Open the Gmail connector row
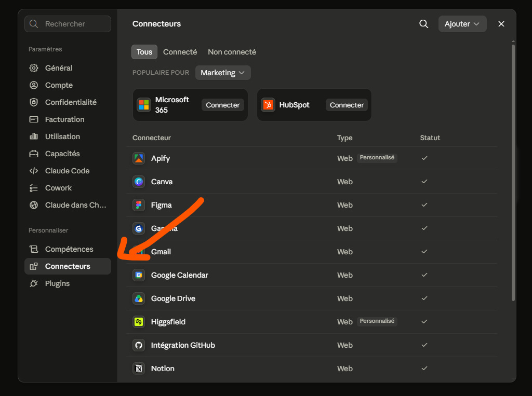 pos(312,252)
